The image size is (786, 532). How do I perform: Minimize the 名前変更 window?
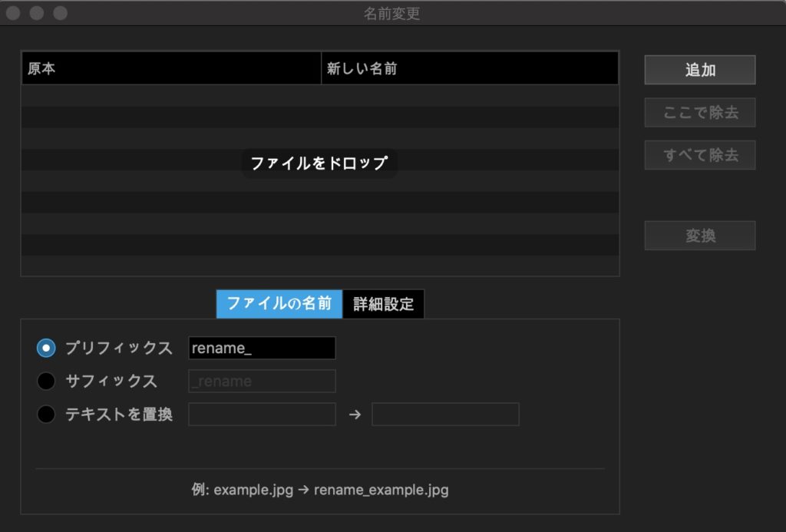tap(37, 13)
